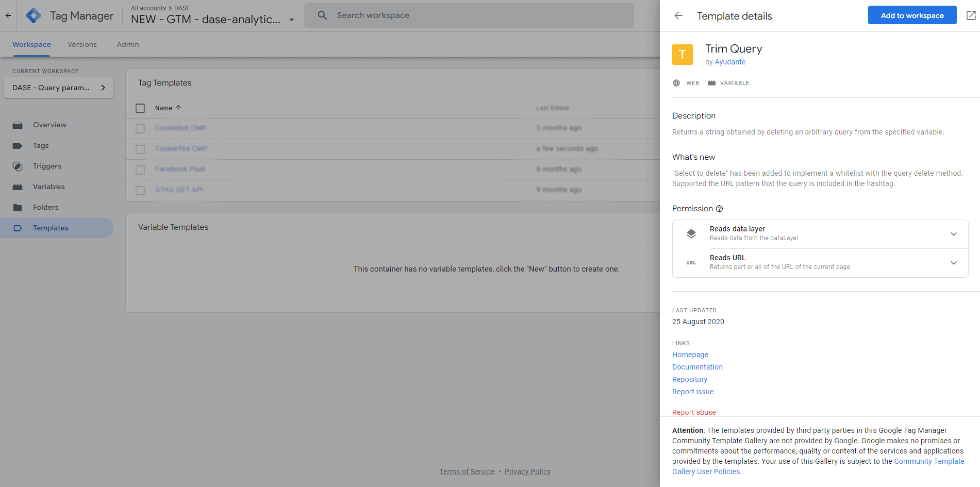
Task: Click the Trim Query yellow T icon
Action: pyautogui.click(x=683, y=54)
